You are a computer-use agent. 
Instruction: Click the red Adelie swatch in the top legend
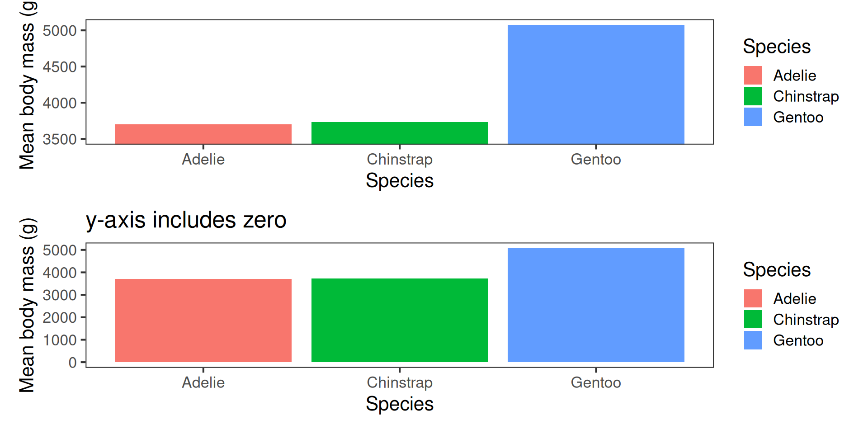click(753, 75)
